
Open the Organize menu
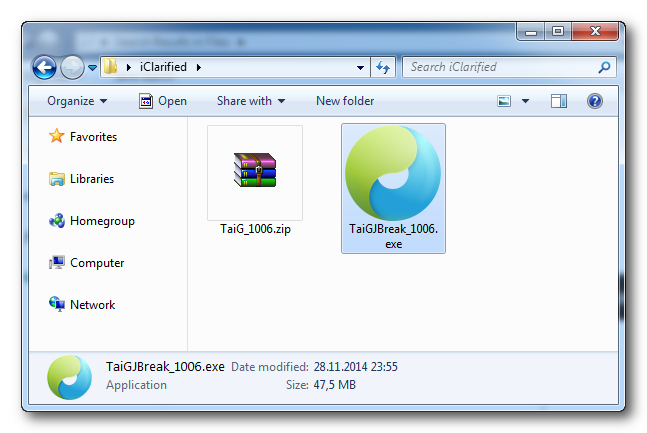77,101
